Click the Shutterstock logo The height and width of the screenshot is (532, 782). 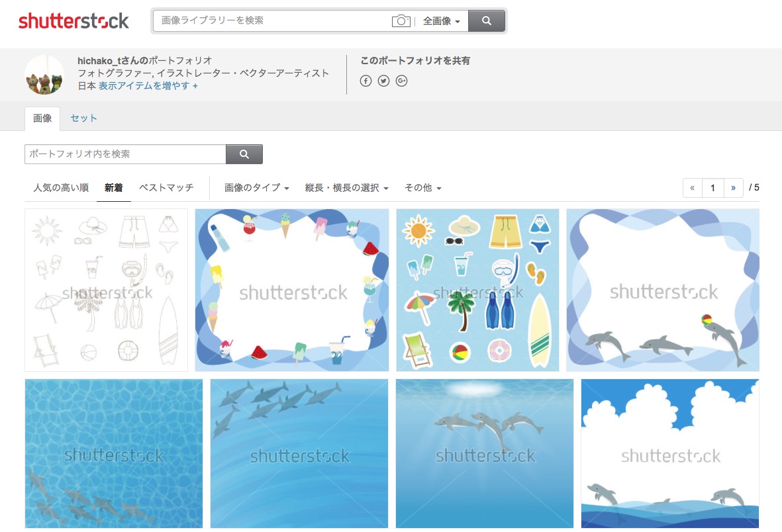73,21
